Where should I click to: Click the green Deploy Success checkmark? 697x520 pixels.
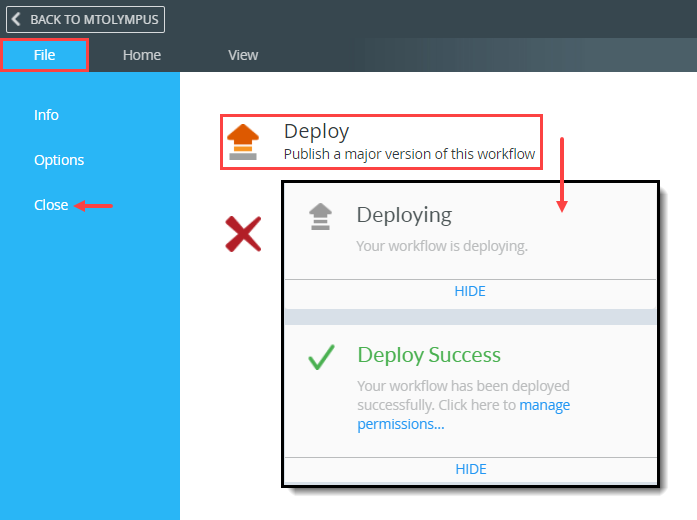pyautogui.click(x=321, y=357)
